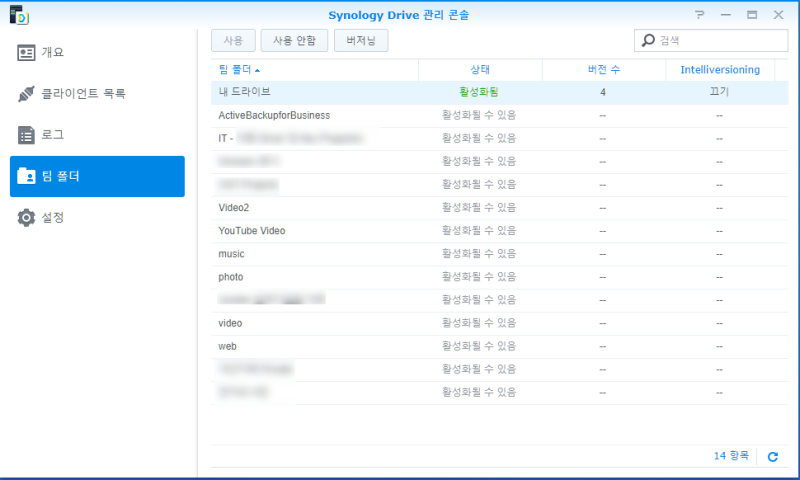The image size is (800, 480).
Task: Click the team folder icon
Action: (x=26, y=176)
